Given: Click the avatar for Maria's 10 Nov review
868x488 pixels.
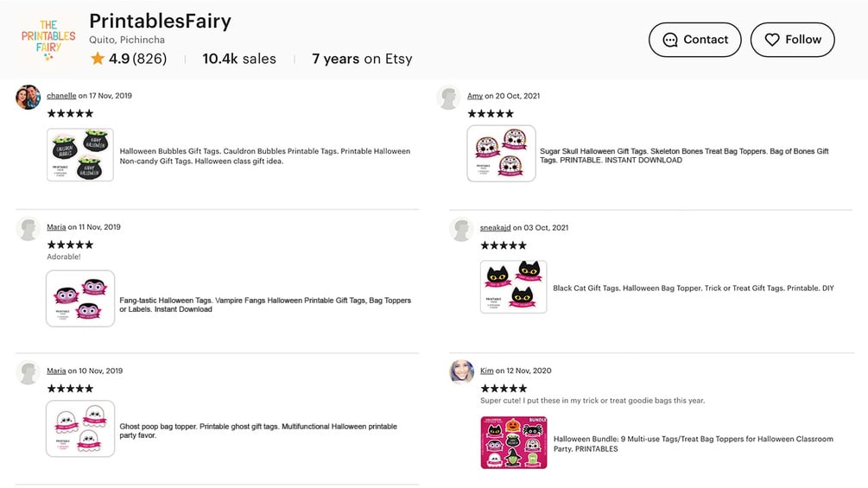Looking at the screenshot, I should click(x=29, y=372).
